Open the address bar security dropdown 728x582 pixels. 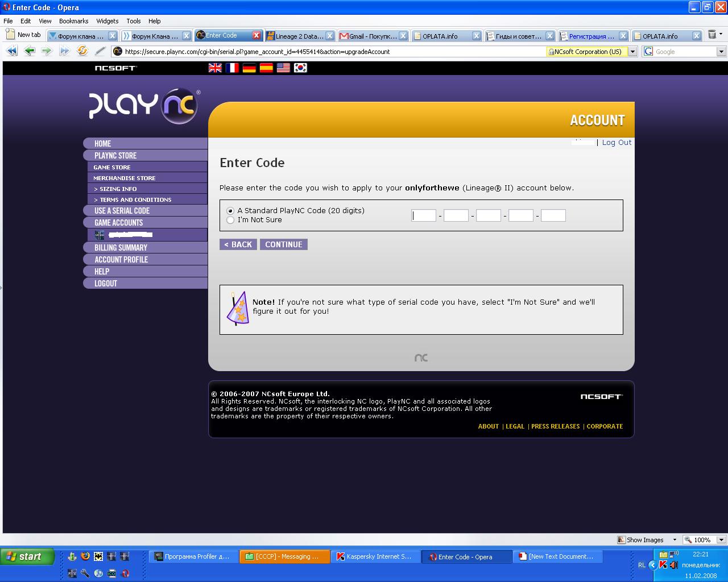pos(632,51)
